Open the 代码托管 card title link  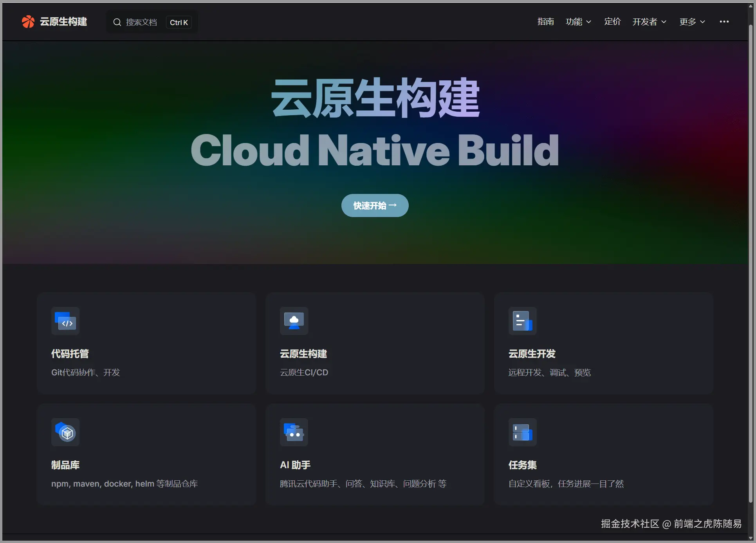pos(70,354)
